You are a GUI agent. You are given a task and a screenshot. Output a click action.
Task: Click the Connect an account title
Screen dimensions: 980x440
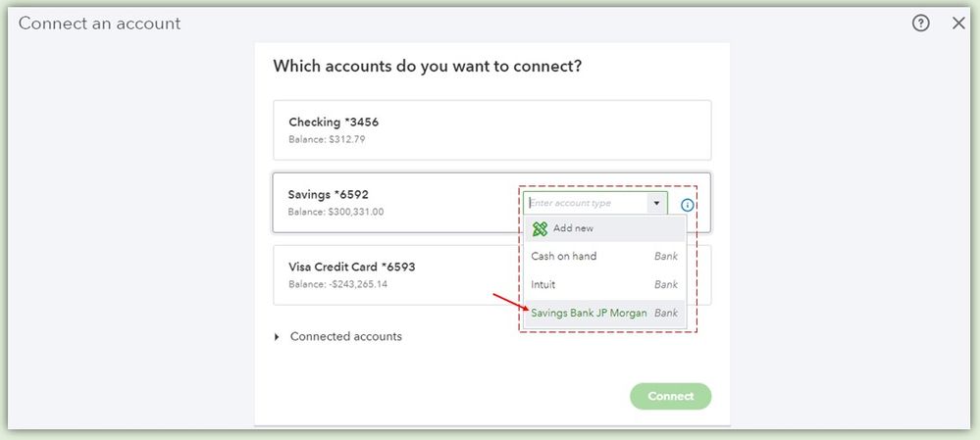(x=99, y=24)
